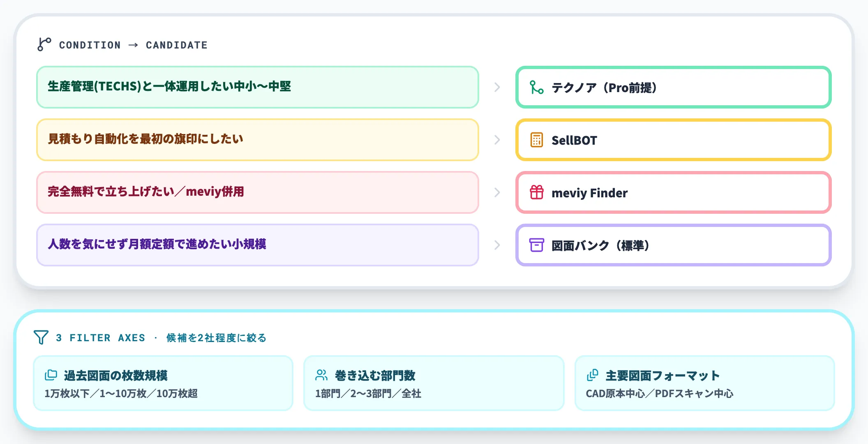
Task: Click the 過去図面の枚数規模 filter card
Action: (x=163, y=383)
